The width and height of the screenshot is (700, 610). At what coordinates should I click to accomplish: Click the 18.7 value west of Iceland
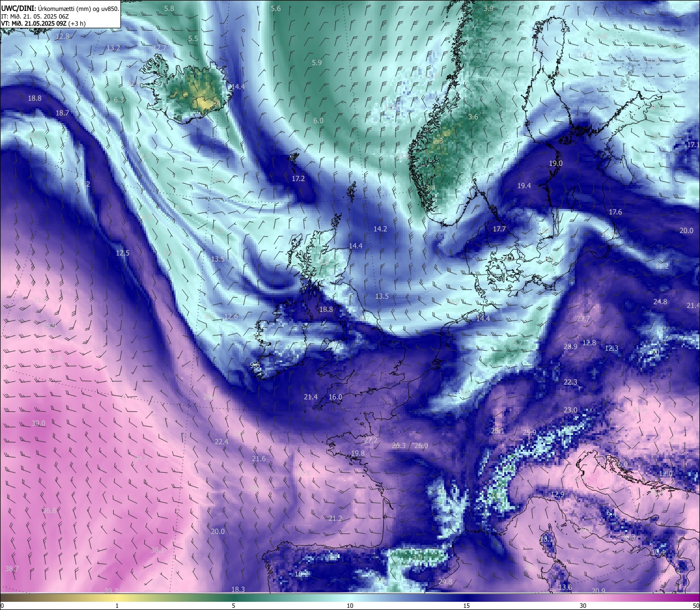[62, 113]
